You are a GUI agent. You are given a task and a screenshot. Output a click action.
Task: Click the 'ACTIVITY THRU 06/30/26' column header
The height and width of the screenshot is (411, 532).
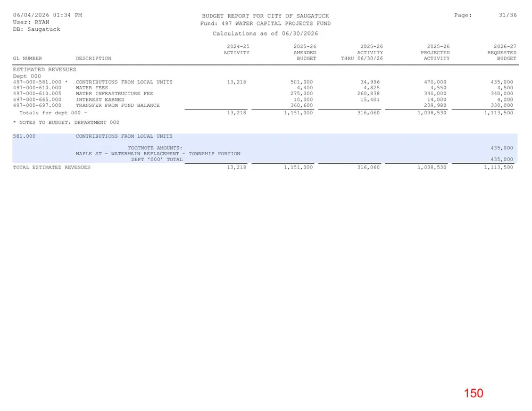[x=362, y=56]
